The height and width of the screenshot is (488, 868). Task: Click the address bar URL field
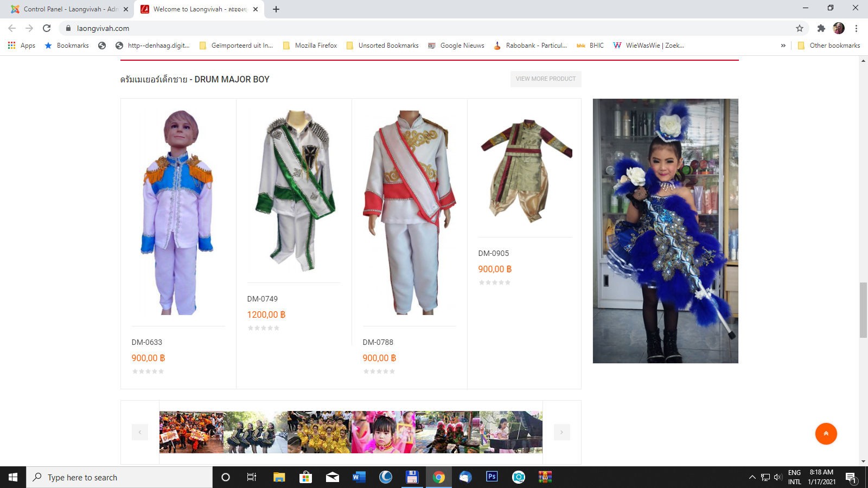coord(380,28)
